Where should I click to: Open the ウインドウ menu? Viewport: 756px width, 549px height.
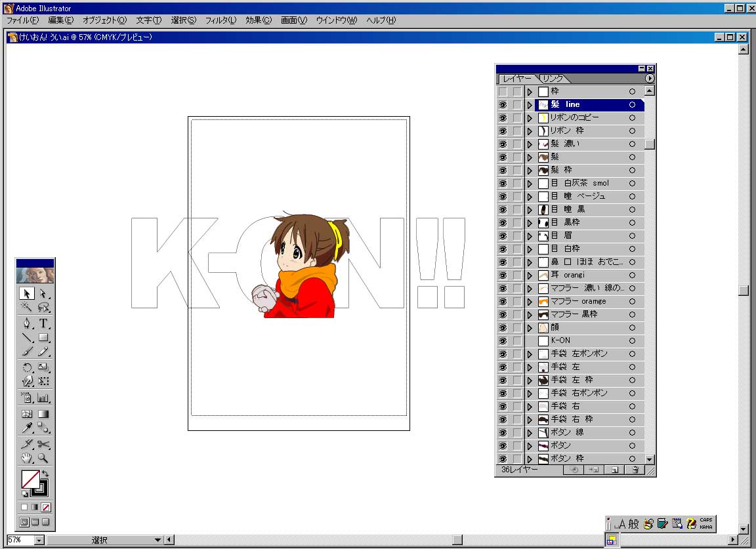(x=337, y=20)
